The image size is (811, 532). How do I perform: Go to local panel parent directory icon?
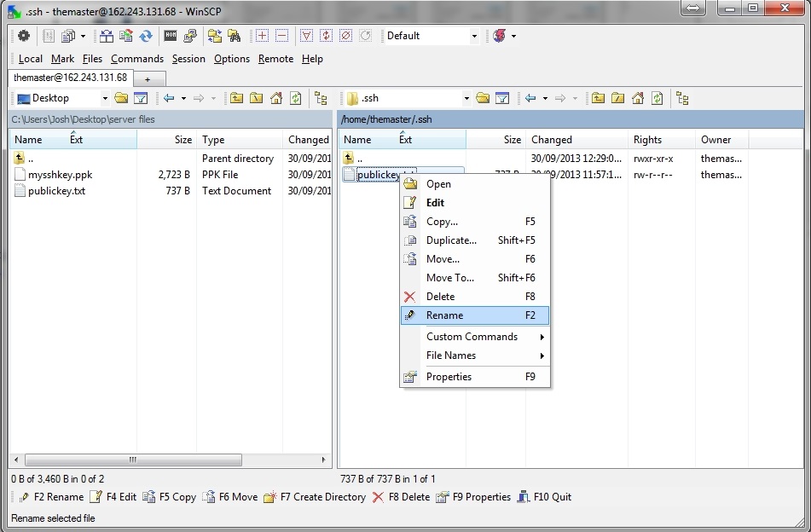[235, 98]
